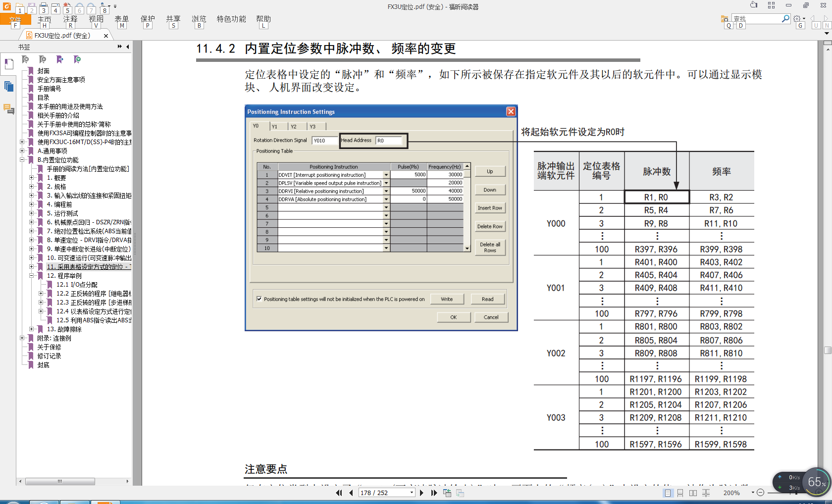Image resolution: width=832 pixels, height=504 pixels.
Task: Expand the 'A.通用事项' bookmark node
Action: click(x=22, y=151)
